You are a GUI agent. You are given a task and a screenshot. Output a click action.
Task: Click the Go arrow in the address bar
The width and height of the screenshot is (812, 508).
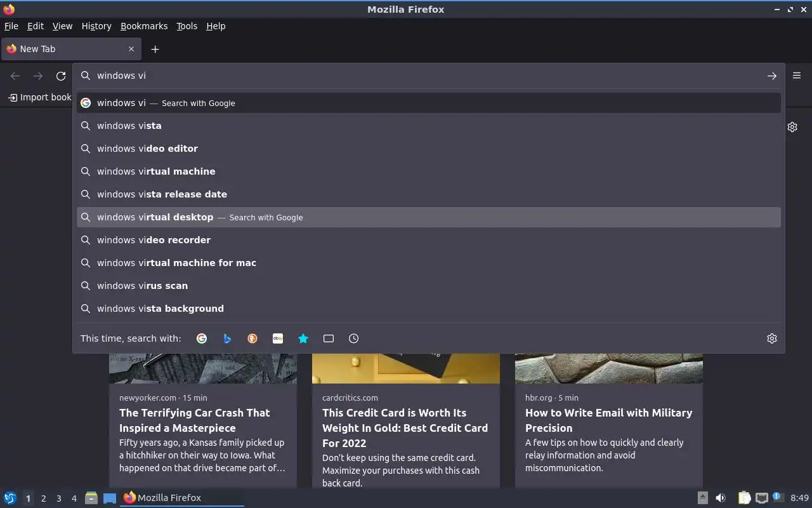tap(772, 76)
